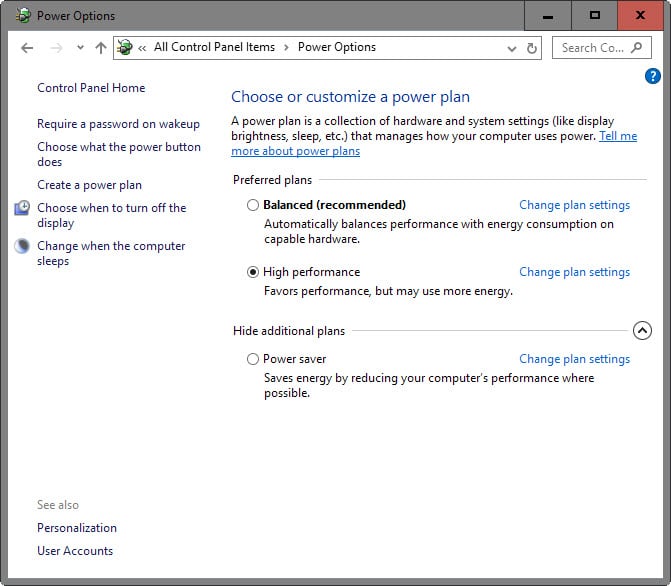Open Choose what the power button does
The height and width of the screenshot is (586, 671).
point(119,154)
